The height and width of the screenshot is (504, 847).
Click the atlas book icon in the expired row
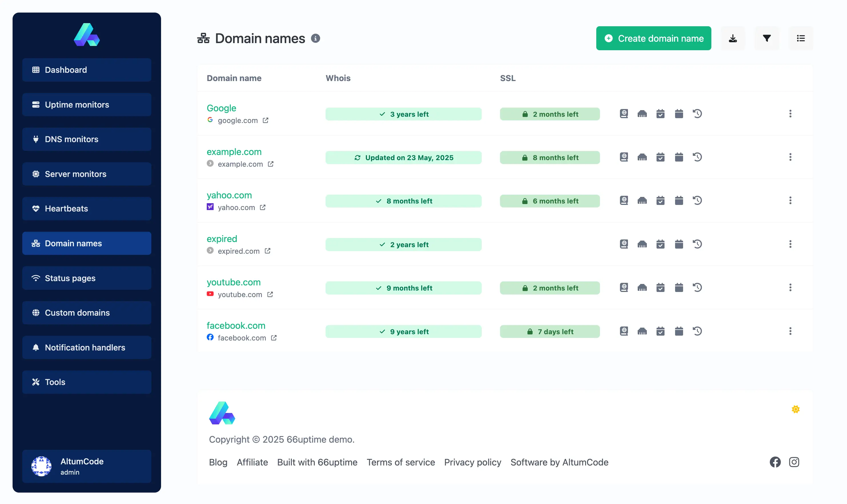click(623, 244)
